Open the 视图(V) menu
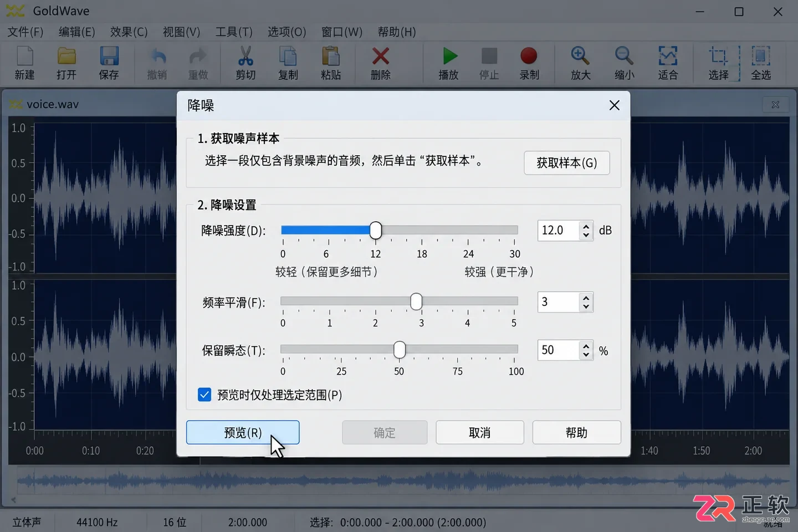The image size is (798, 532). coord(181,32)
